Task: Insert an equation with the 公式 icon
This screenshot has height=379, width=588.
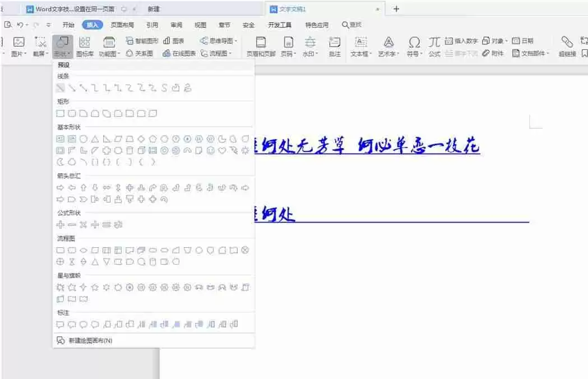Action: (x=434, y=45)
